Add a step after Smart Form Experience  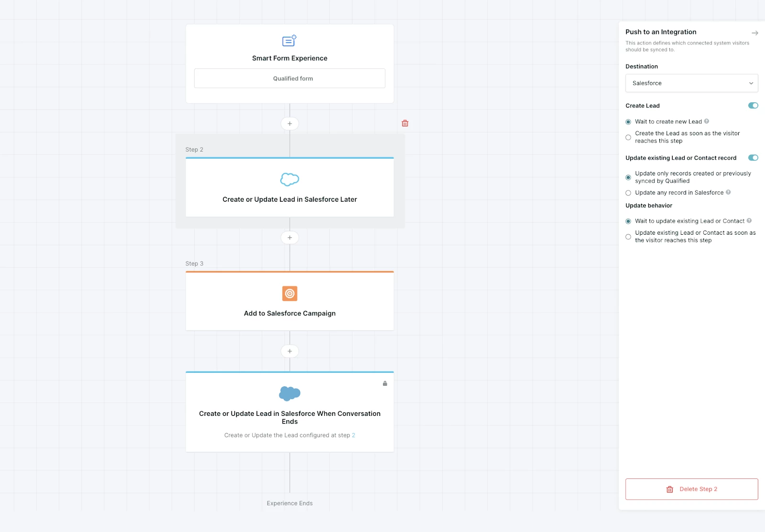click(x=290, y=124)
